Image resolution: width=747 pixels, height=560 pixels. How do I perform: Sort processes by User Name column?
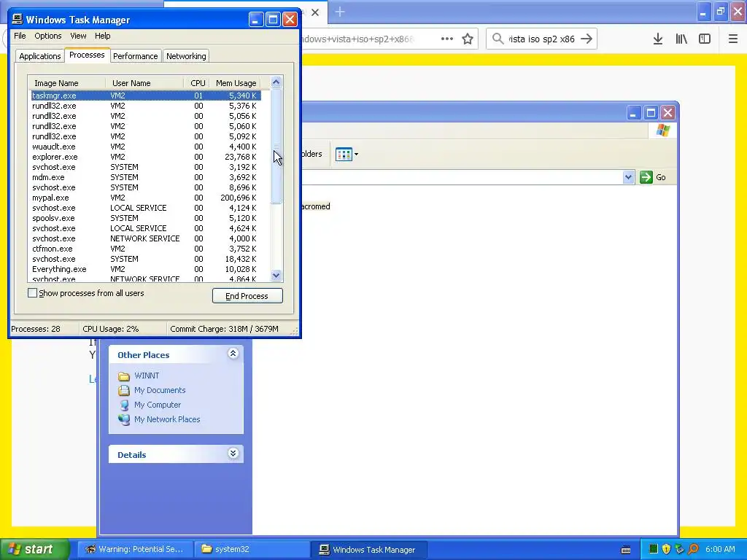tap(144, 83)
